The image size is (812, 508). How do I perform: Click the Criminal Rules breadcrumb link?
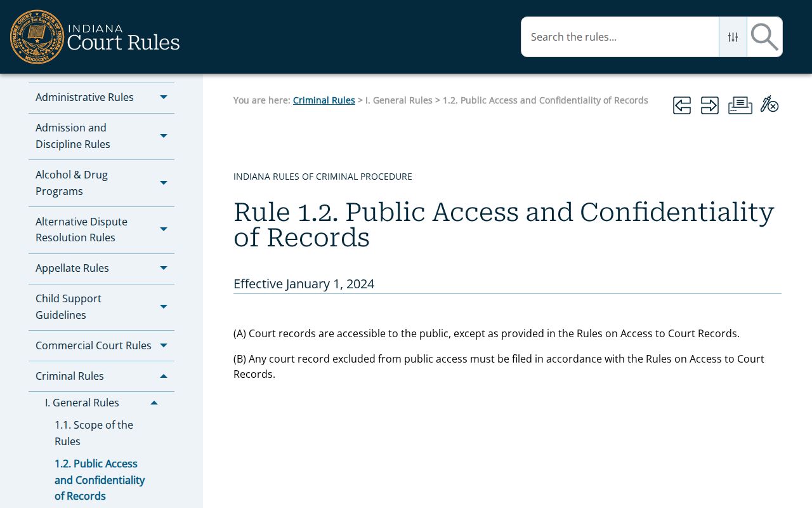point(324,100)
